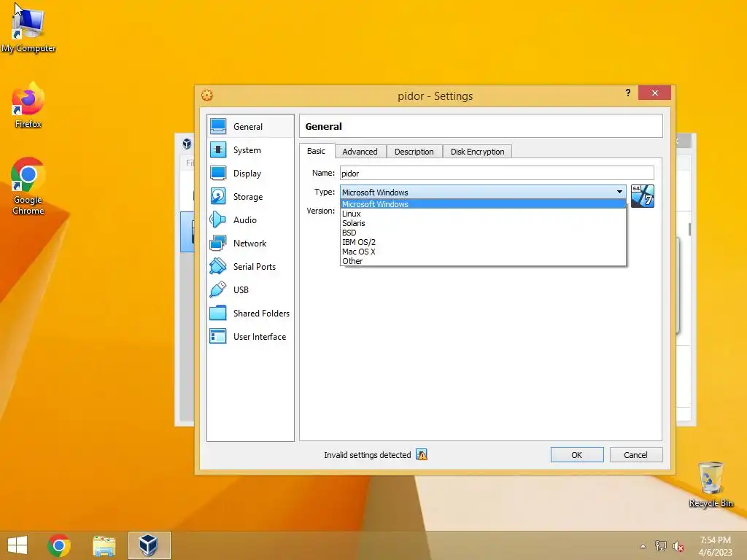Image resolution: width=747 pixels, height=560 pixels.
Task: Click the Invalid settings detected message
Action: tap(368, 455)
